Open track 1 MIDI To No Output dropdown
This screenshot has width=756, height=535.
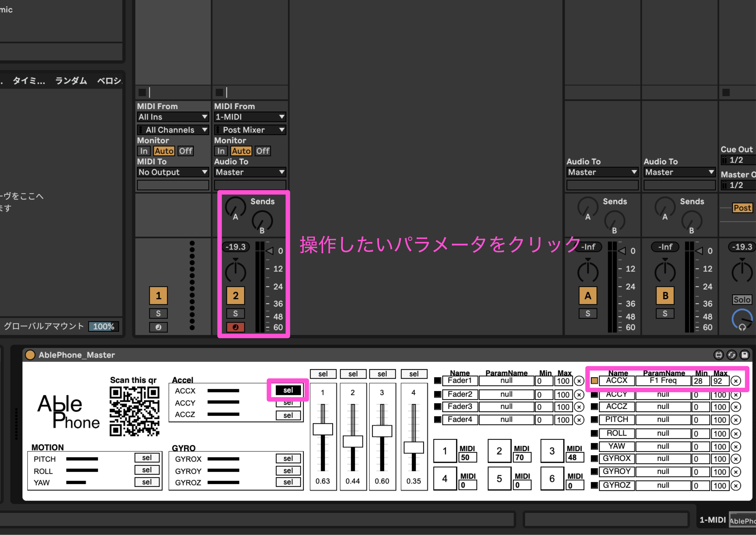(173, 172)
